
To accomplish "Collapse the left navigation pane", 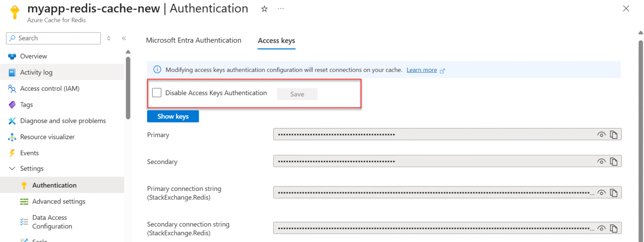I will point(124,38).
